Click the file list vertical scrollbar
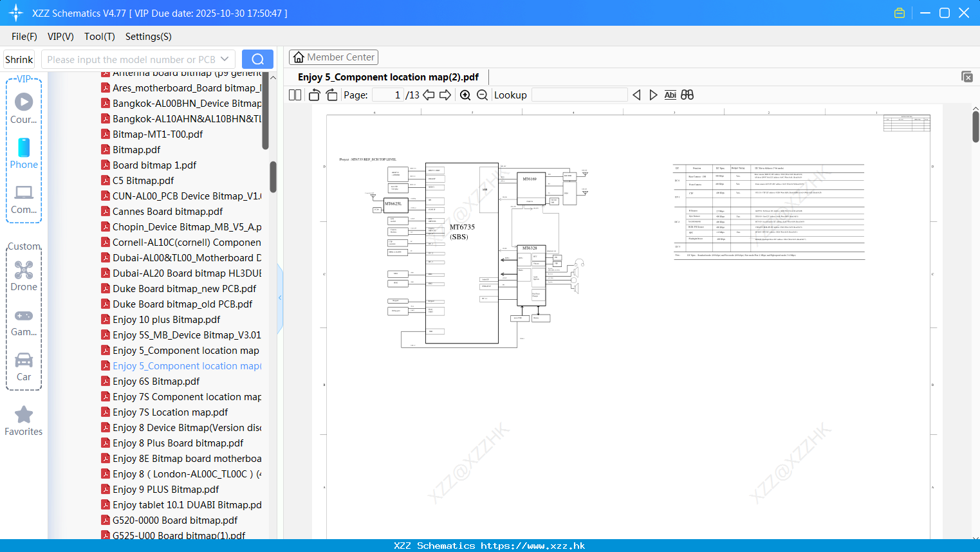The height and width of the screenshot is (552, 980). pyautogui.click(x=273, y=177)
